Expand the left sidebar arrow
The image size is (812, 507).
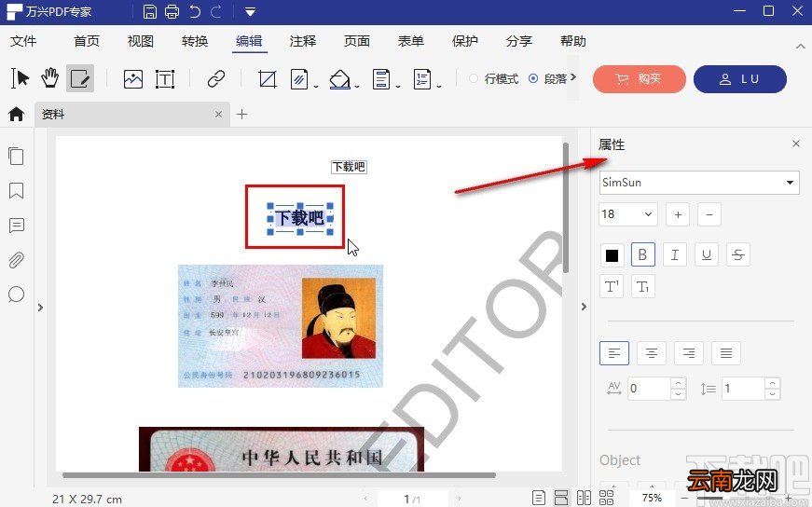point(40,308)
